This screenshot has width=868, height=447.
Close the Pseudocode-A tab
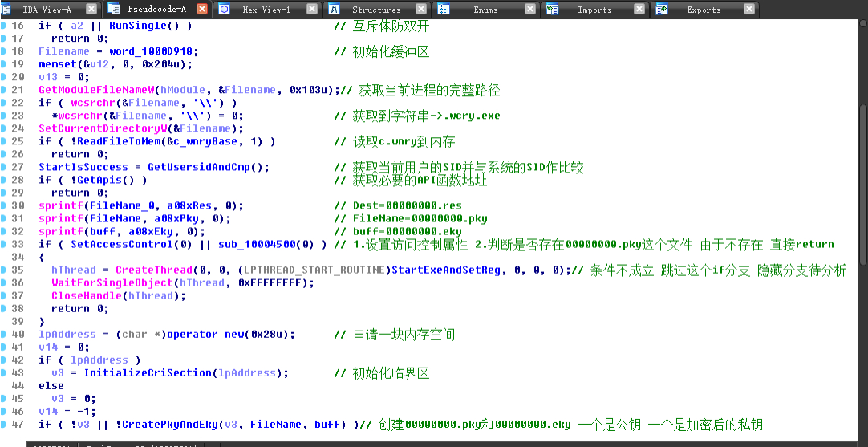point(202,9)
